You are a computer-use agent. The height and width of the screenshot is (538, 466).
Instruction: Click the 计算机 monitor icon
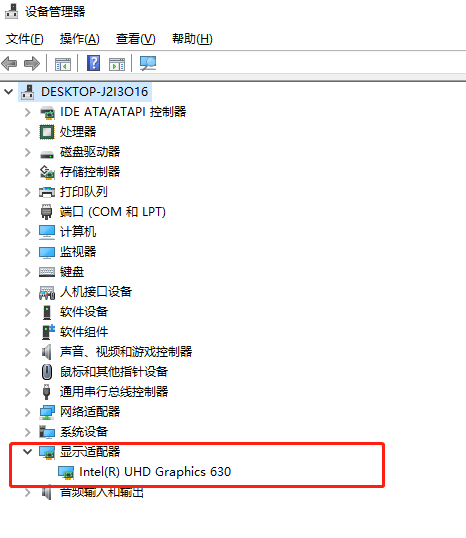47,232
